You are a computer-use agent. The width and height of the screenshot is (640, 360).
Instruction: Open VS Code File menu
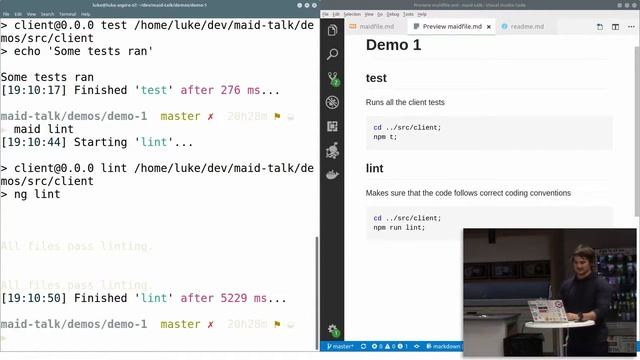(x=325, y=14)
